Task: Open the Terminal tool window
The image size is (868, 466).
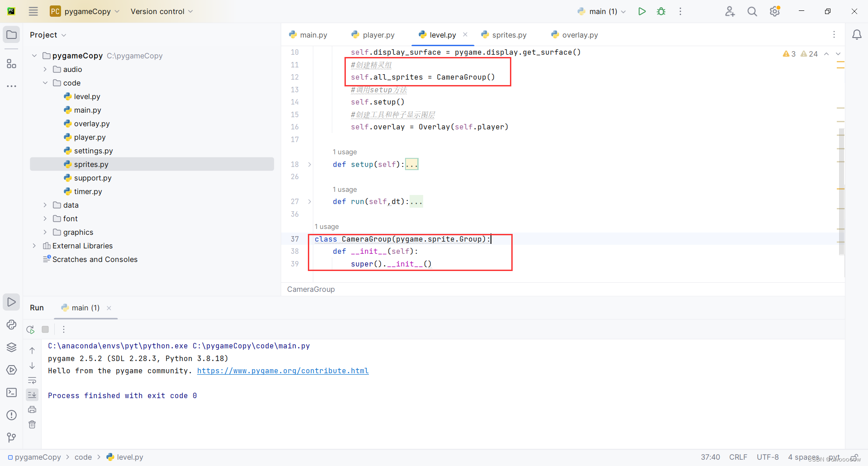Action: click(12, 392)
